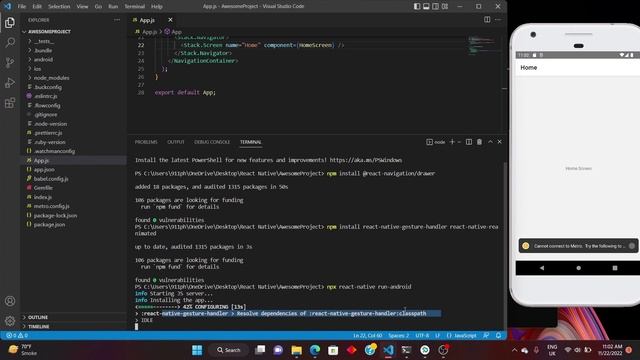Change language mode JavaScript in status bar
Viewport: 640px width, 360px height.
click(465, 336)
